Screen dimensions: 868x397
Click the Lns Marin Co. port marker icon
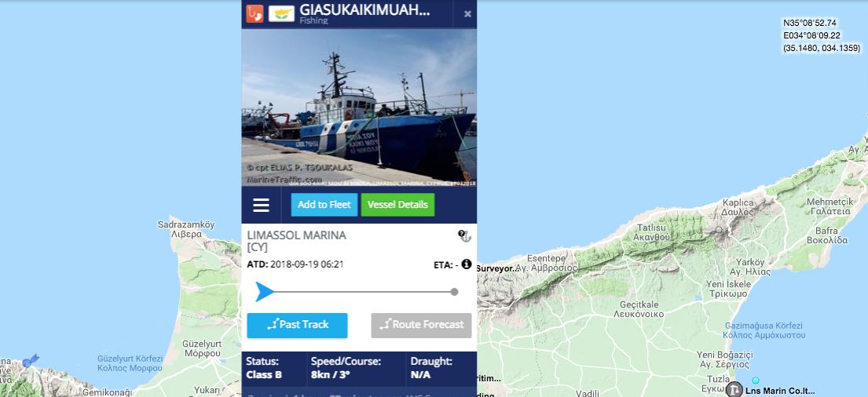click(734, 389)
